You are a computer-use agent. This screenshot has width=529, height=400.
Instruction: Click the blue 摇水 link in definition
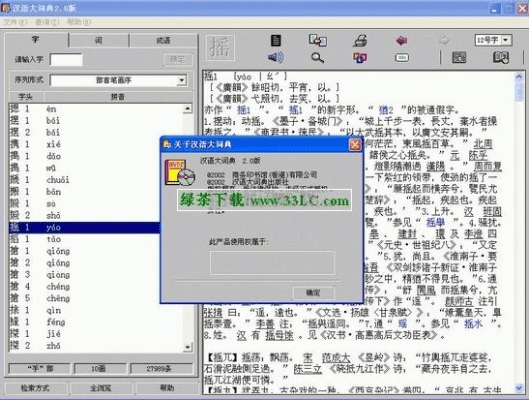click(x=473, y=324)
